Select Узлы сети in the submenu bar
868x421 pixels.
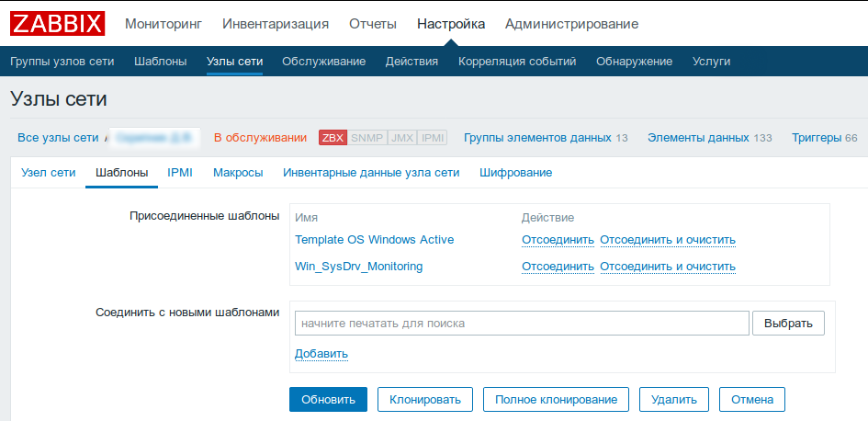coord(235,62)
